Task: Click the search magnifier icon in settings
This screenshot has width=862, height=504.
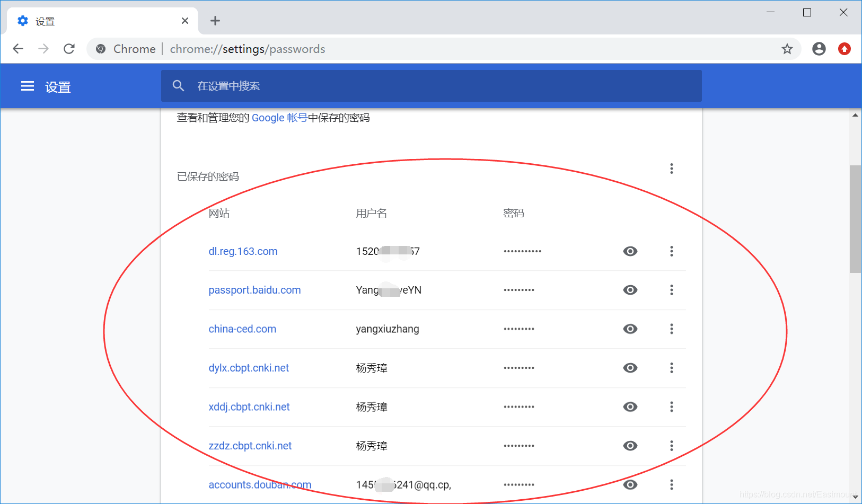Action: pyautogui.click(x=179, y=86)
